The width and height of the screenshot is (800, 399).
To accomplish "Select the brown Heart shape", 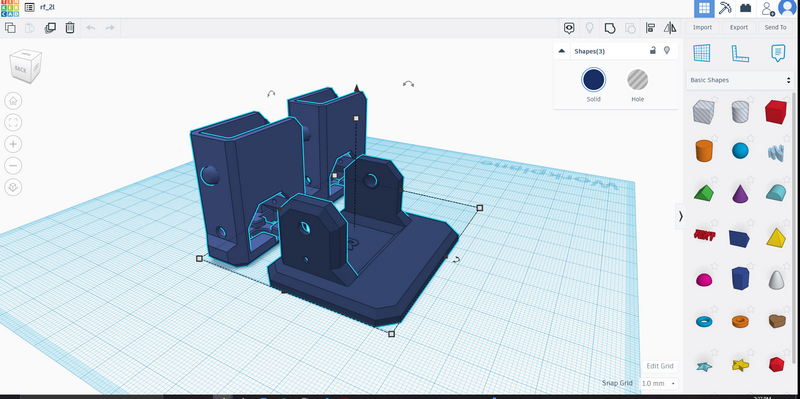I will click(x=777, y=321).
